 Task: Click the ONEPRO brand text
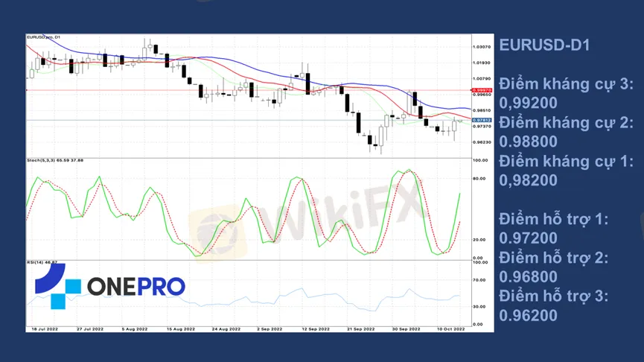pos(136,286)
